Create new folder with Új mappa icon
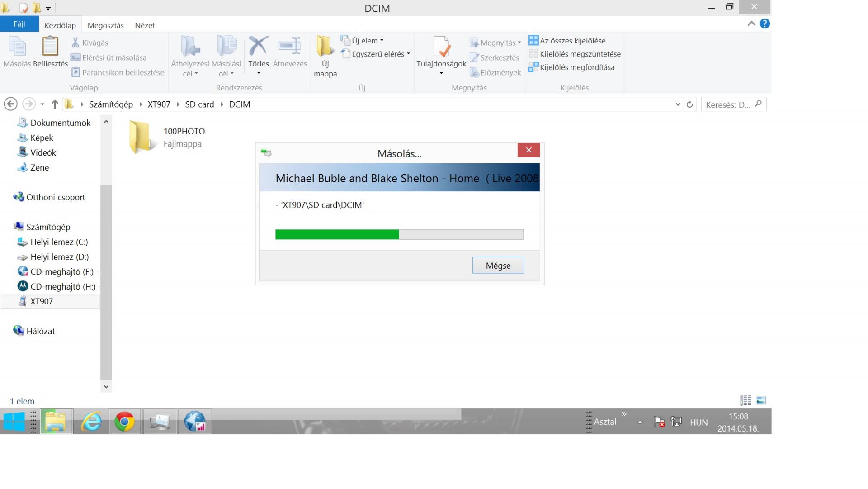The height and width of the screenshot is (489, 868). click(x=325, y=47)
